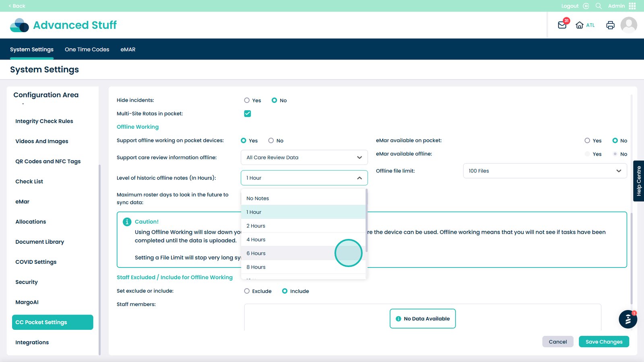This screenshot has width=644, height=362.
Task: Open the chat assistant floating button
Action: click(x=627, y=319)
